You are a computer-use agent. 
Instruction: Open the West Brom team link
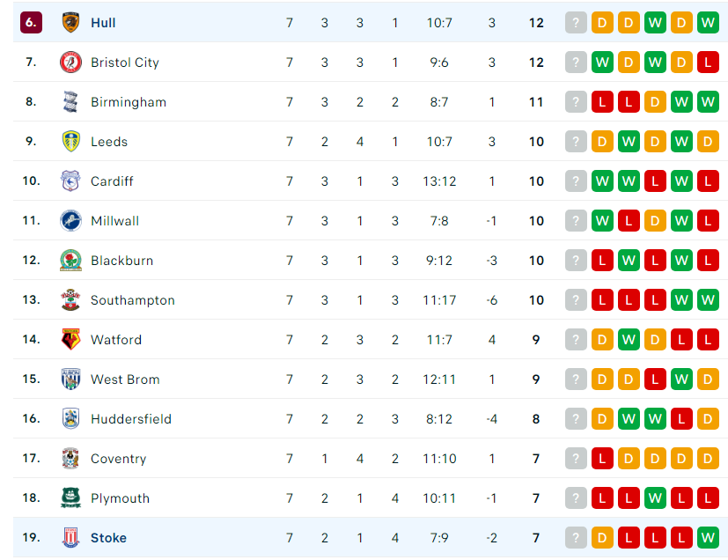point(125,379)
